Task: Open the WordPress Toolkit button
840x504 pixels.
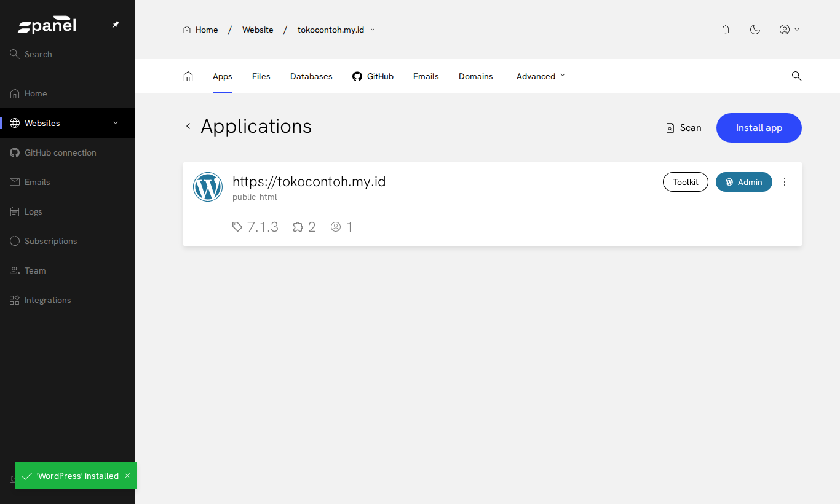Action: 686,182
